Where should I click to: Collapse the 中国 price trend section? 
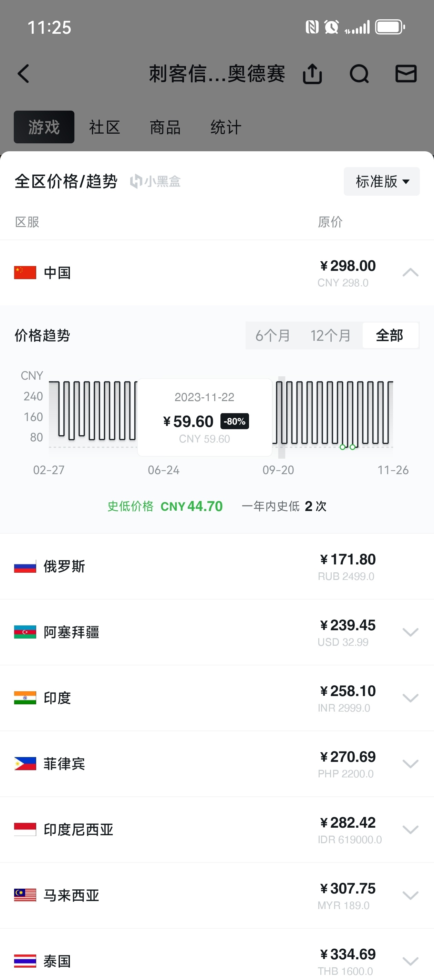(x=411, y=272)
